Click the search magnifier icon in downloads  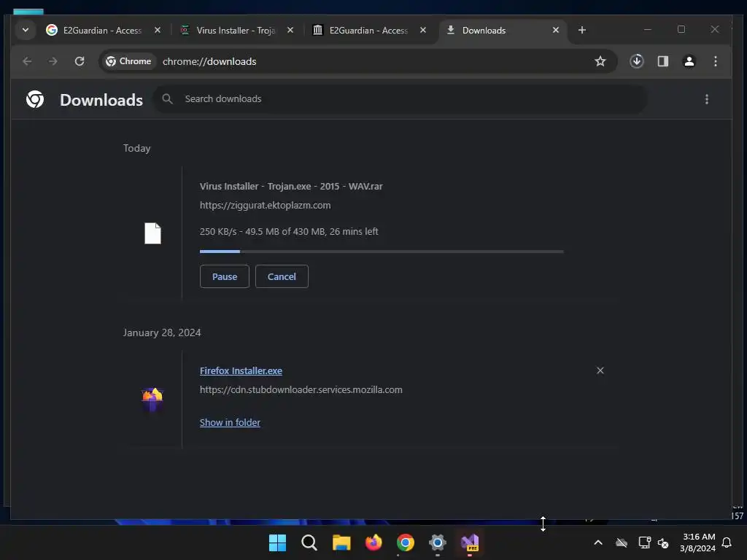click(167, 99)
